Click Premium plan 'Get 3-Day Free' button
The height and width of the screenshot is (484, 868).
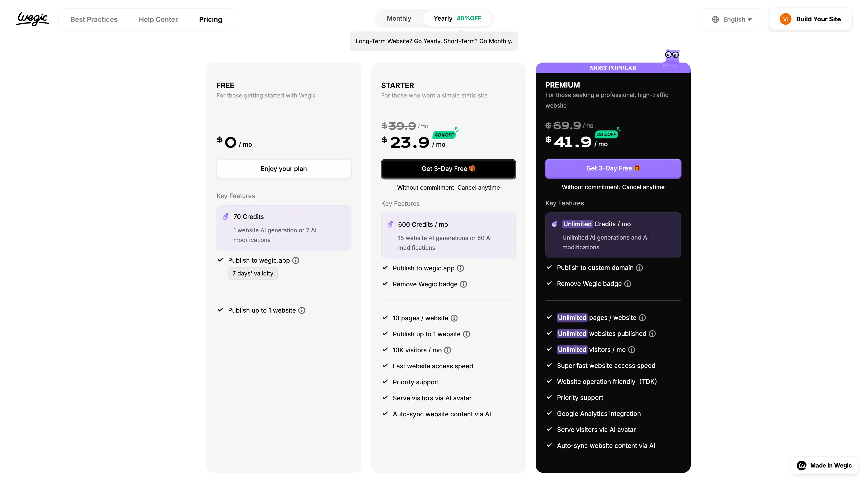click(x=612, y=168)
